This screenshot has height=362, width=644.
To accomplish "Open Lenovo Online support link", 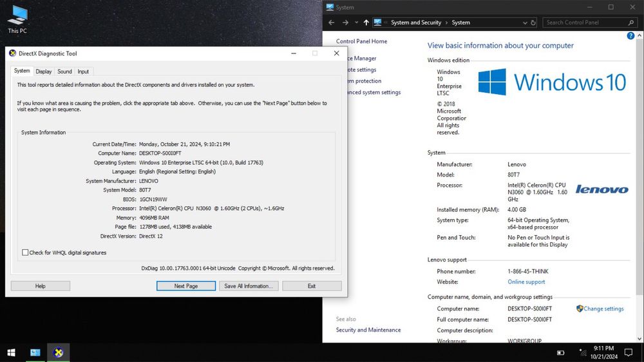I will click(x=526, y=282).
